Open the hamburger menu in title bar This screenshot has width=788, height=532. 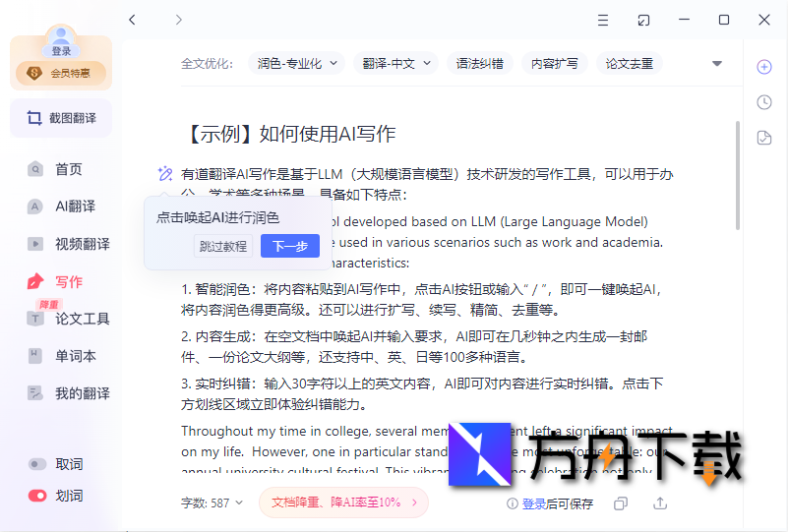click(x=603, y=20)
